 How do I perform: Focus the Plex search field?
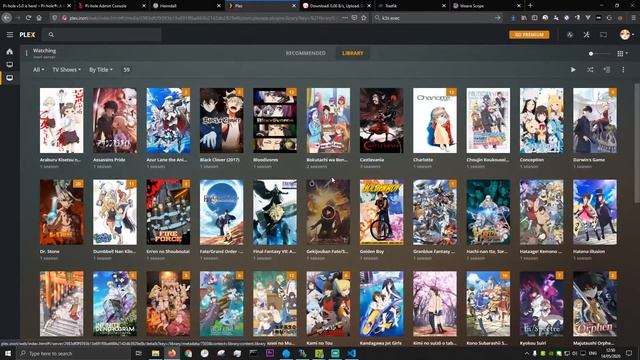(102, 35)
